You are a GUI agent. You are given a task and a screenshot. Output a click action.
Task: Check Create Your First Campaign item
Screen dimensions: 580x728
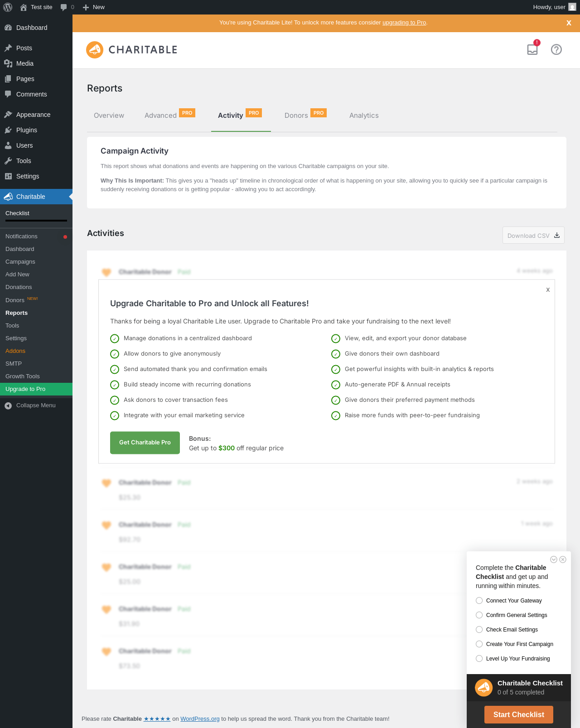[x=479, y=644]
